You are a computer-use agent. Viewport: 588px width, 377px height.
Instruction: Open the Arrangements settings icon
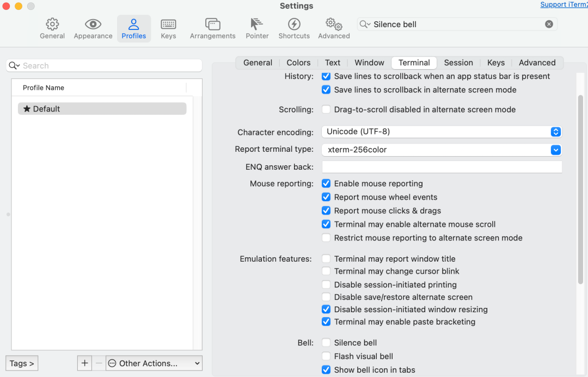pyautogui.click(x=212, y=24)
